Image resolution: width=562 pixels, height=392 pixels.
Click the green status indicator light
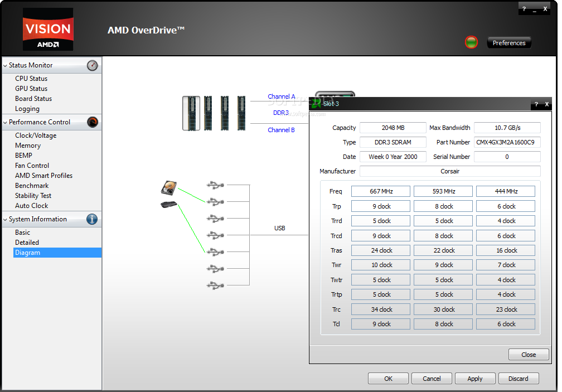click(471, 42)
